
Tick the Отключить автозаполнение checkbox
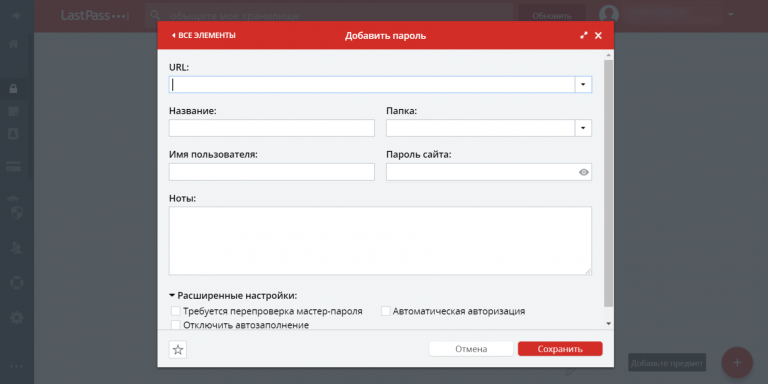pos(175,324)
